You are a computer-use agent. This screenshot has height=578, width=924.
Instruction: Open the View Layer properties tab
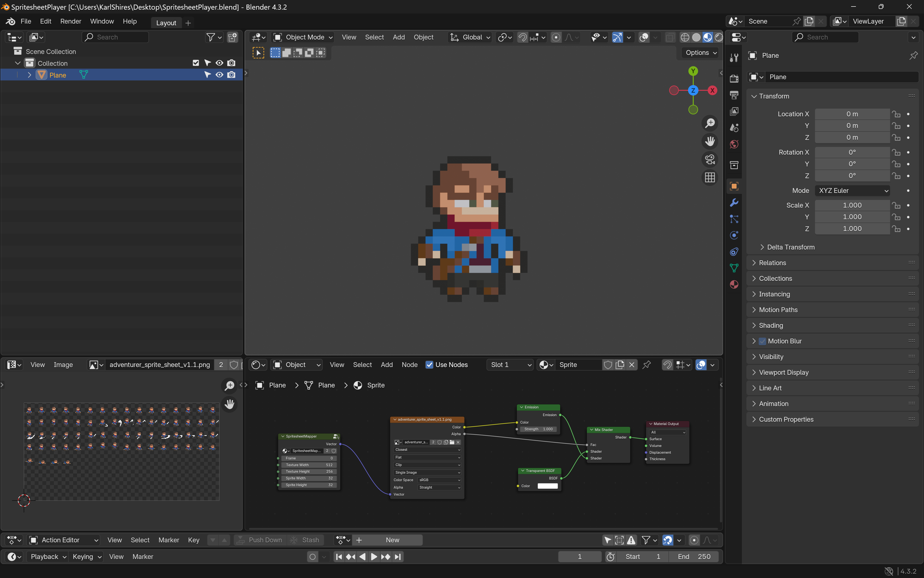coord(734,111)
